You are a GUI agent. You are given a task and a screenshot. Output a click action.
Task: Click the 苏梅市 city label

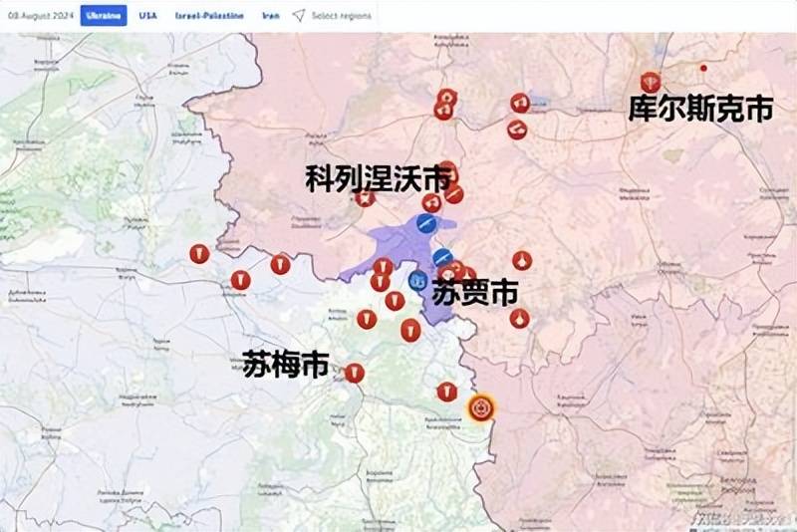point(286,364)
